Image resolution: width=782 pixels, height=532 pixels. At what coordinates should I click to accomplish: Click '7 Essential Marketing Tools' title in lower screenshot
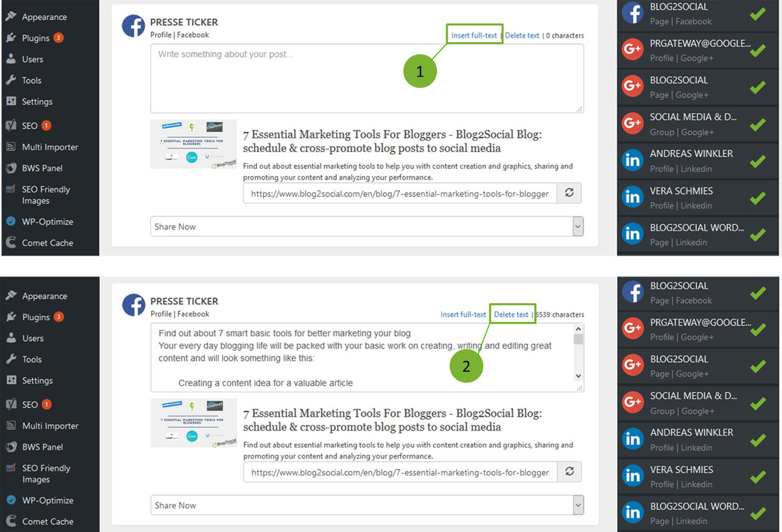point(392,420)
